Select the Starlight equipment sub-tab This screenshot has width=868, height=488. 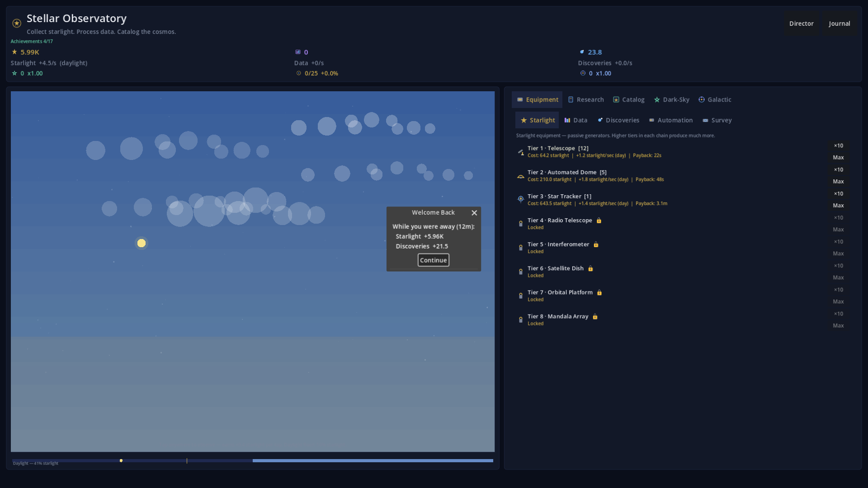537,120
